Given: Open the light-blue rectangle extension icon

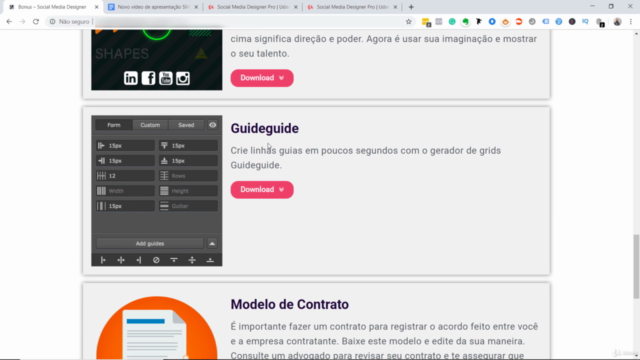Looking at the screenshot, I should [545, 22].
